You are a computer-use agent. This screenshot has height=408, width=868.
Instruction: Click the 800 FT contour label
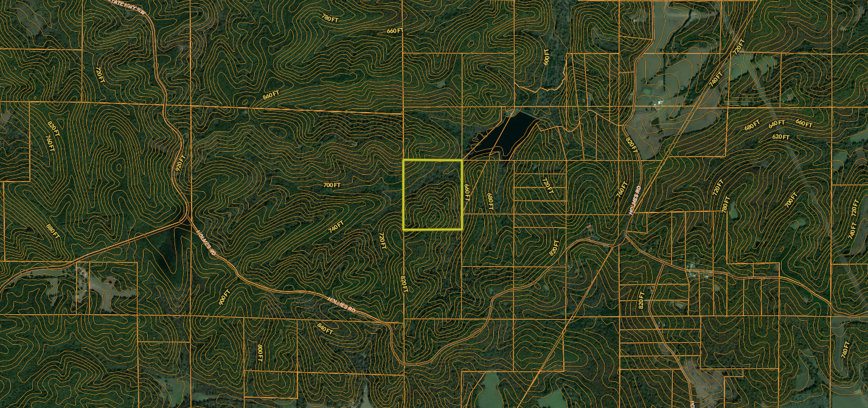[x=260, y=351]
